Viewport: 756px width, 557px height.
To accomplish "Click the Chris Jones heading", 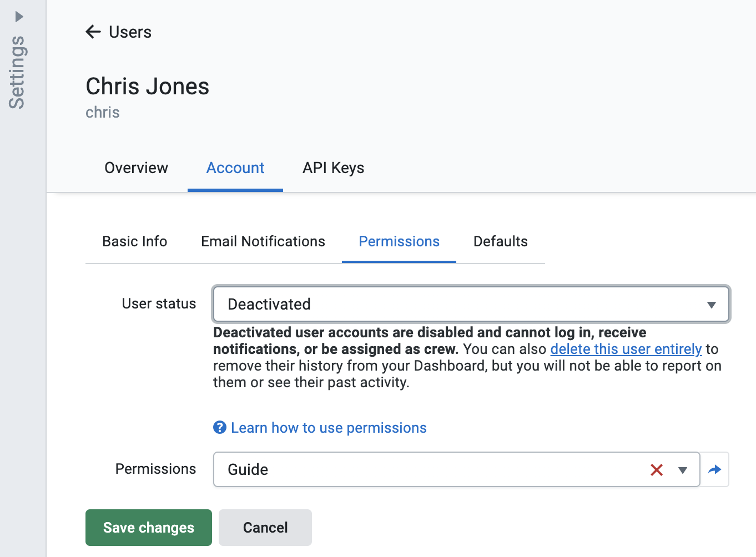I will (148, 87).
